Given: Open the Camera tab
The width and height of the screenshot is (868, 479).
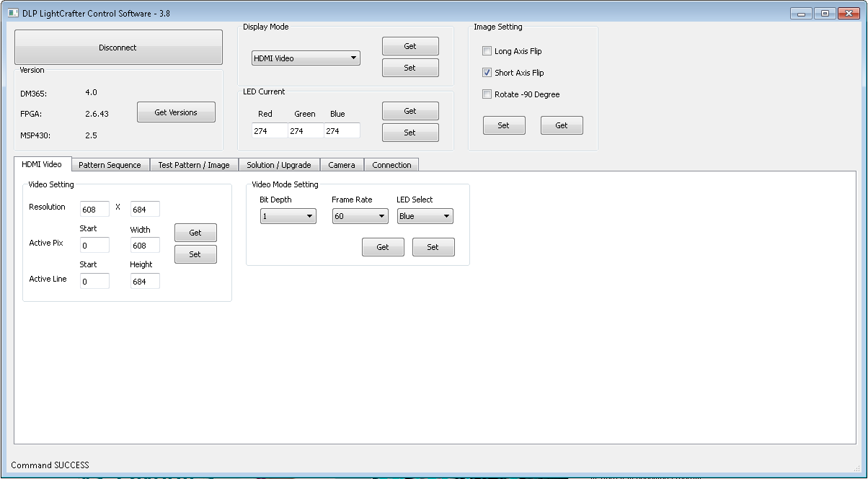Looking at the screenshot, I should 342,165.
